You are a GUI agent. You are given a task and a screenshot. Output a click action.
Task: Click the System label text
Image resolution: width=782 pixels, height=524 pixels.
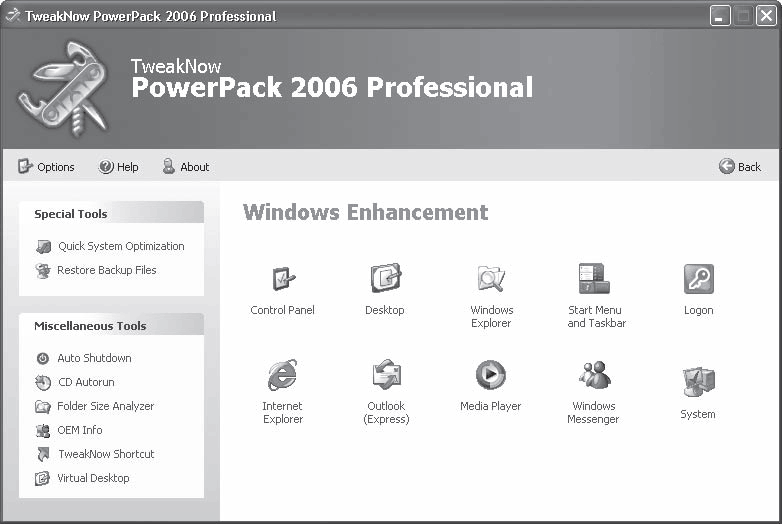click(698, 414)
